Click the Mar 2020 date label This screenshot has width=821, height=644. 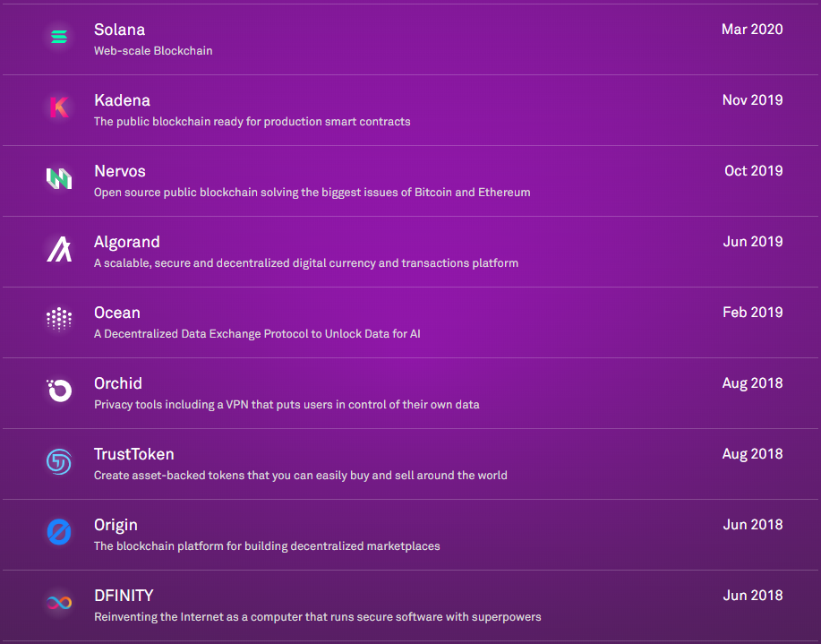coord(752,30)
